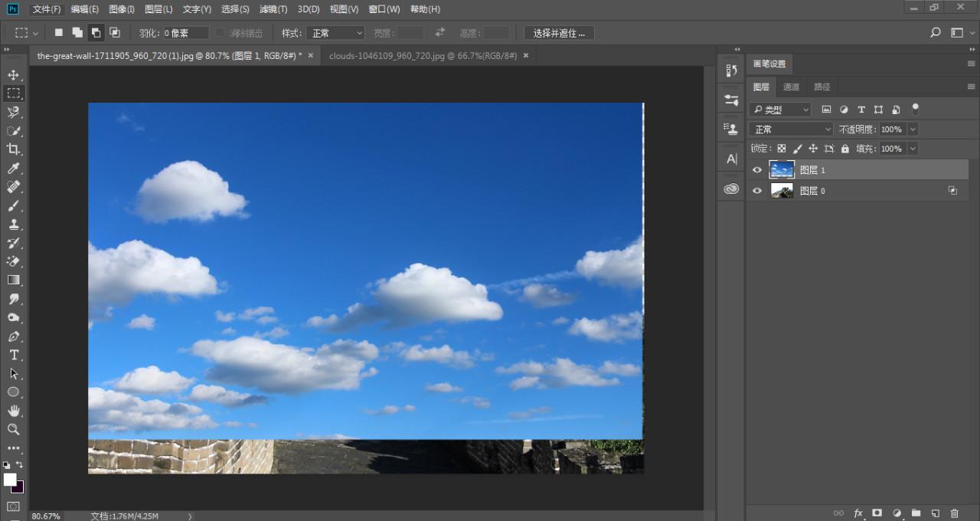Open the 类型 filter dropdown

point(779,110)
